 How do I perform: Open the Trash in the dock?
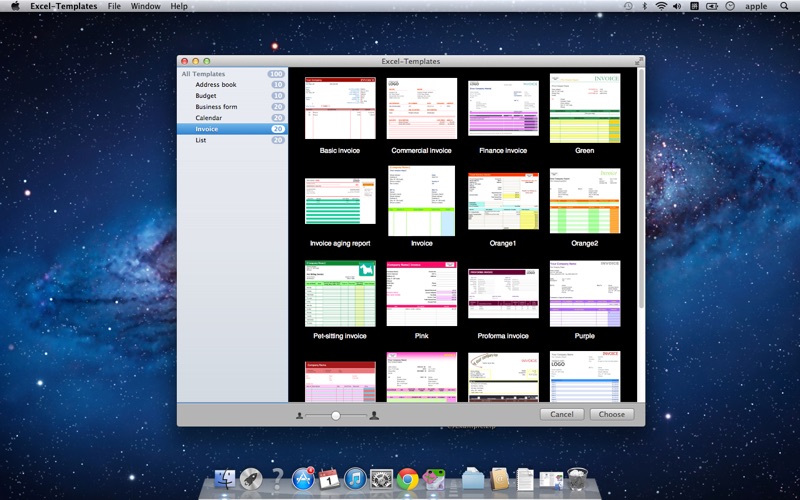pyautogui.click(x=578, y=480)
